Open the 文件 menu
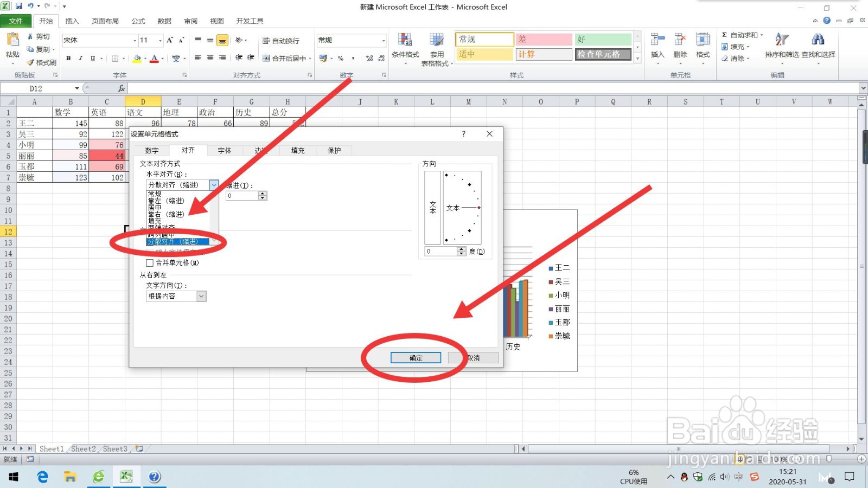Screen dimensions: 868x488 tap(16, 21)
